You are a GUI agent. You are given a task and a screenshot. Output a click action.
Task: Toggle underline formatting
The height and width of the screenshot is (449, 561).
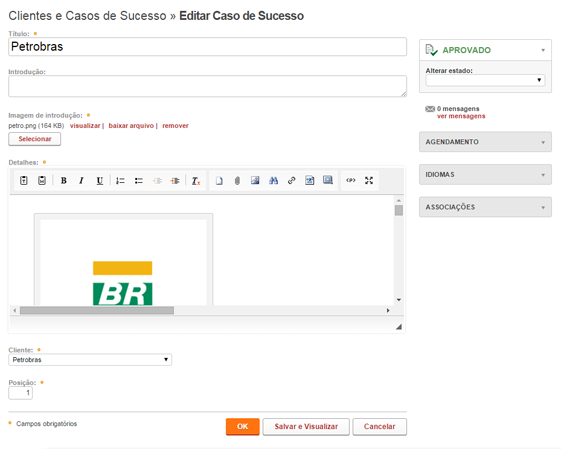coord(100,181)
